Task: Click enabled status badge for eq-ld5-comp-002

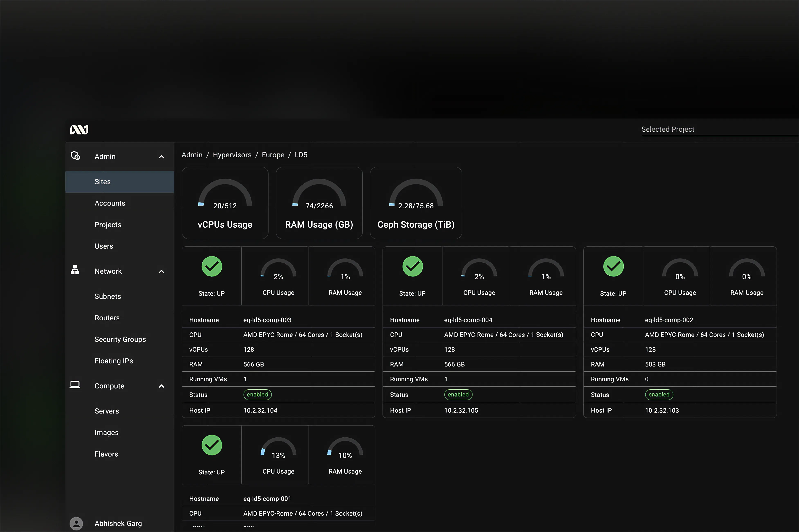Action: pos(659,395)
